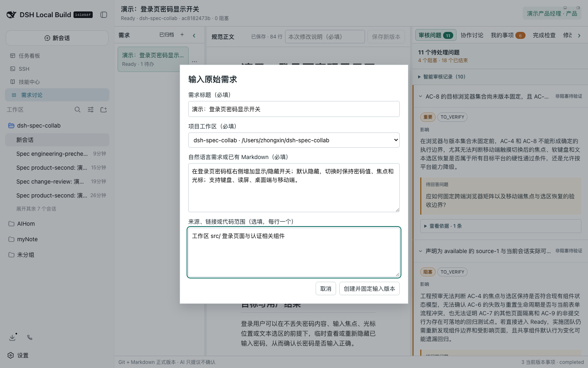Click the 来源、链接或代码范围 textarea
Screen dimensions: 588x368
coord(294,252)
